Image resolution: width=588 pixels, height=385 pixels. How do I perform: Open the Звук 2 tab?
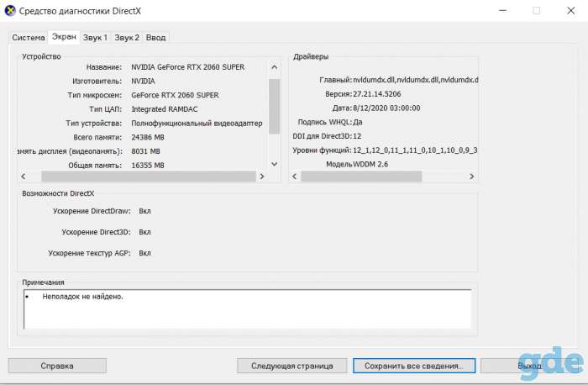[x=127, y=38]
